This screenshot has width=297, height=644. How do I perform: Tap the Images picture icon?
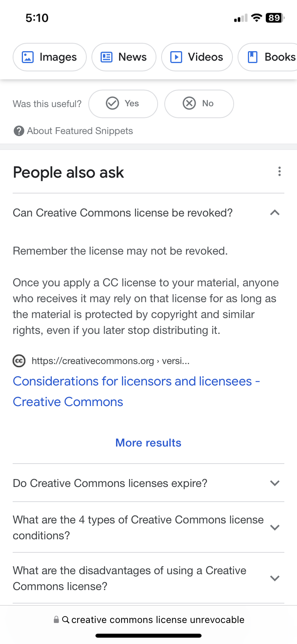point(27,57)
